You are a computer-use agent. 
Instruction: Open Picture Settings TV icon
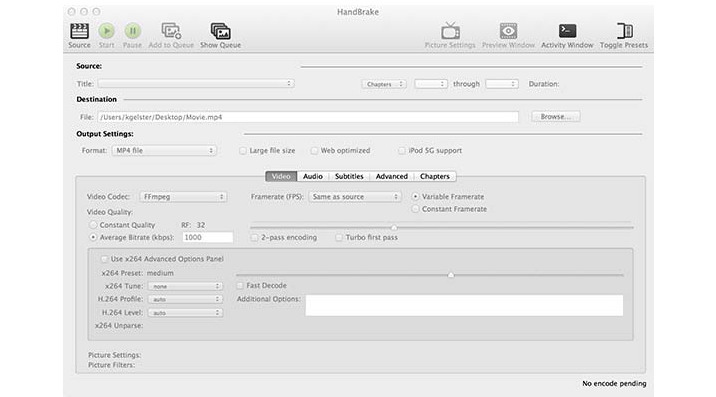click(x=450, y=31)
